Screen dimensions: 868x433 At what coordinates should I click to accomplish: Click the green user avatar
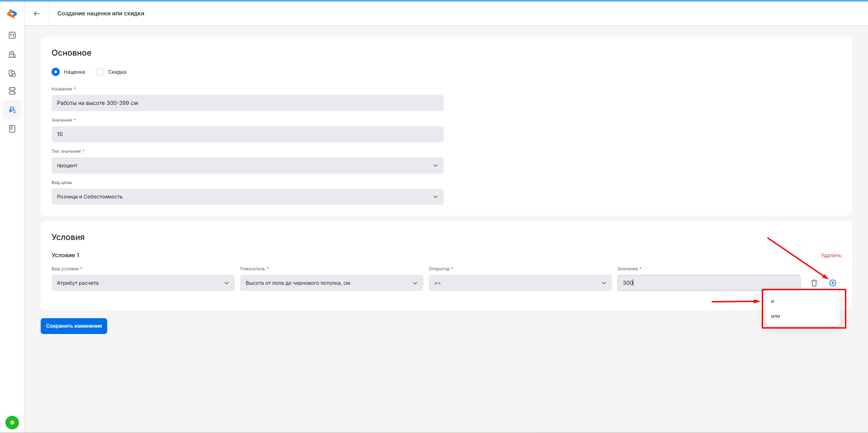click(x=12, y=423)
